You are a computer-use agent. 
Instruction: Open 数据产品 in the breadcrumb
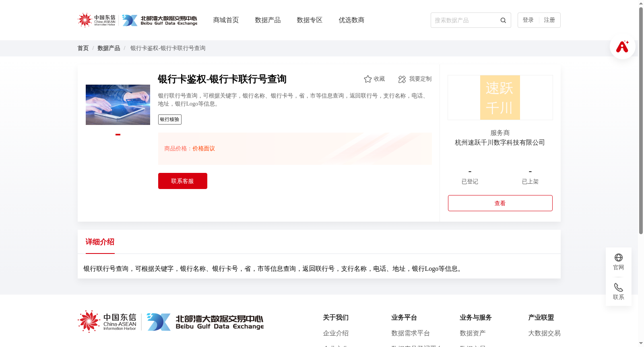pyautogui.click(x=109, y=48)
